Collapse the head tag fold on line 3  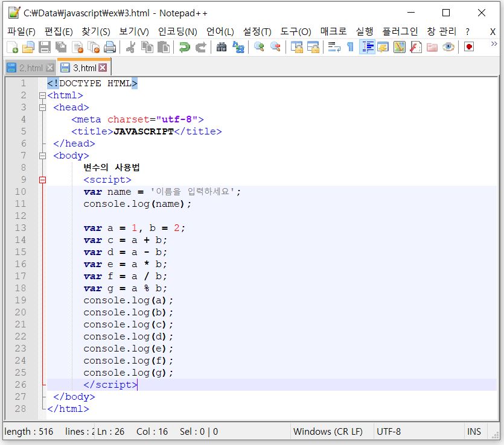coord(42,107)
